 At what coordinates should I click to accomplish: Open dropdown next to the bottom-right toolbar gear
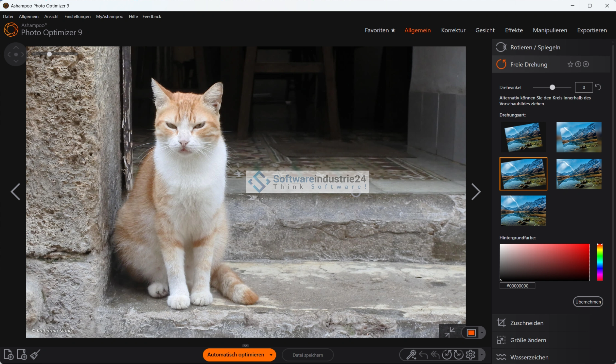tap(482, 355)
